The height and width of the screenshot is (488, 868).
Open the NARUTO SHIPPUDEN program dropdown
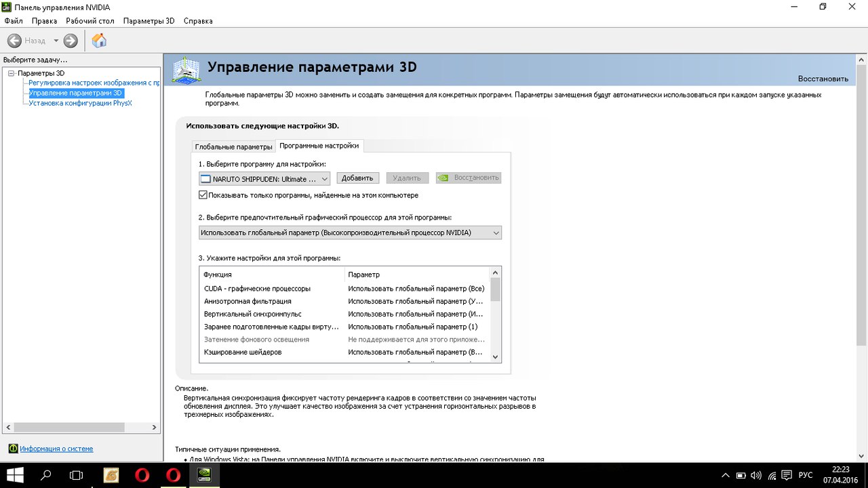[x=264, y=178]
